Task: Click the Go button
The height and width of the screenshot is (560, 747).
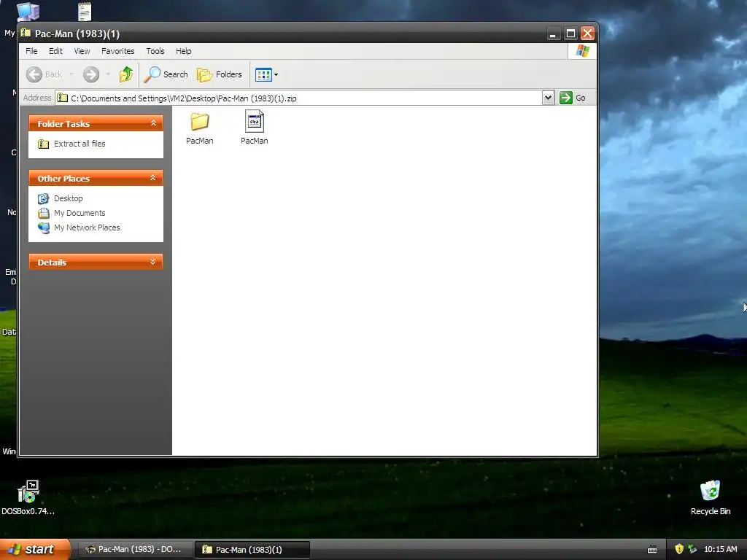Action: 573,98
